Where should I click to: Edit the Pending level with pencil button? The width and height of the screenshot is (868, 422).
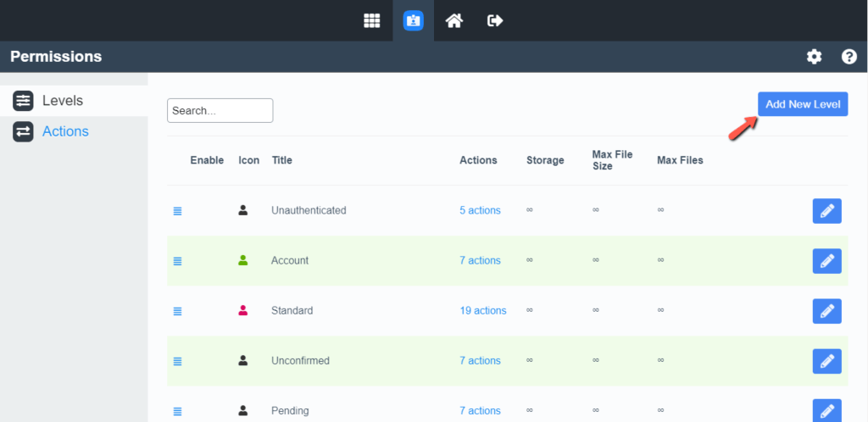[827, 410]
